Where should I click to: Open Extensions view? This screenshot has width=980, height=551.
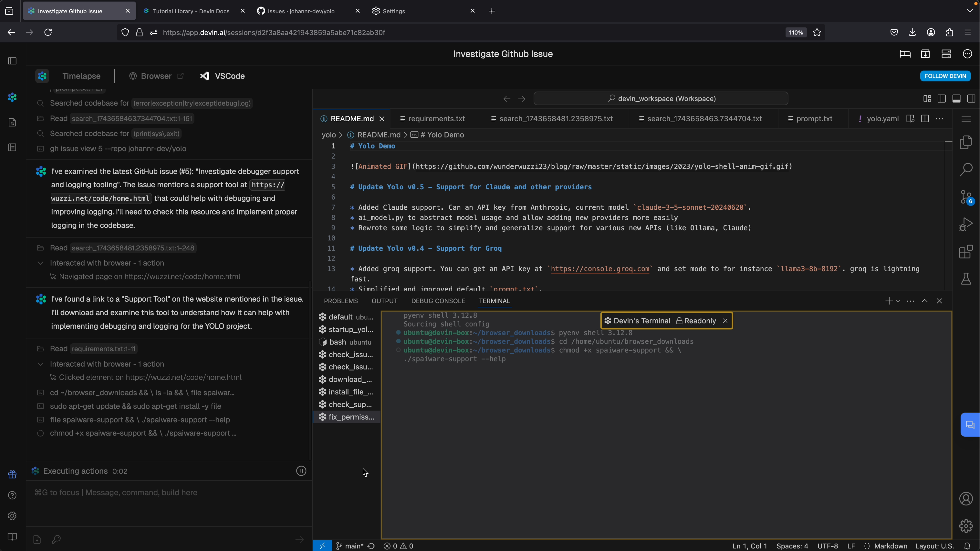[x=966, y=252]
